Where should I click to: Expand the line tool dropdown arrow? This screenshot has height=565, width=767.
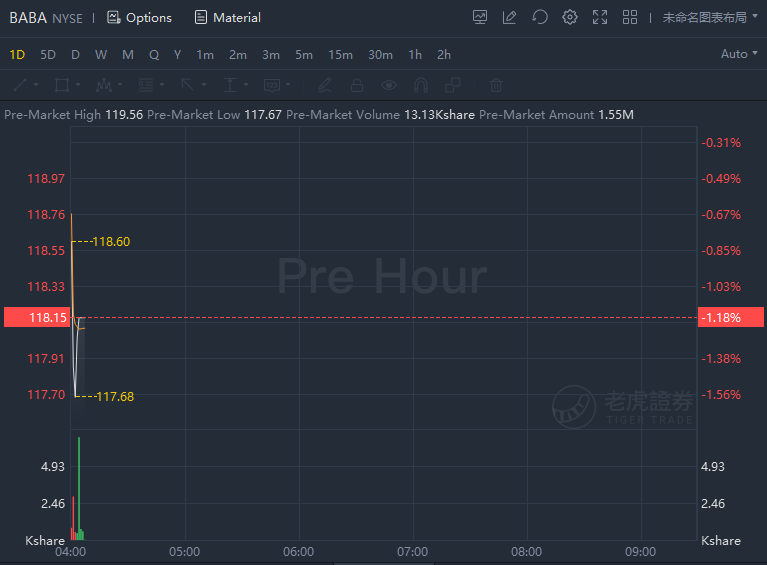click(36, 85)
